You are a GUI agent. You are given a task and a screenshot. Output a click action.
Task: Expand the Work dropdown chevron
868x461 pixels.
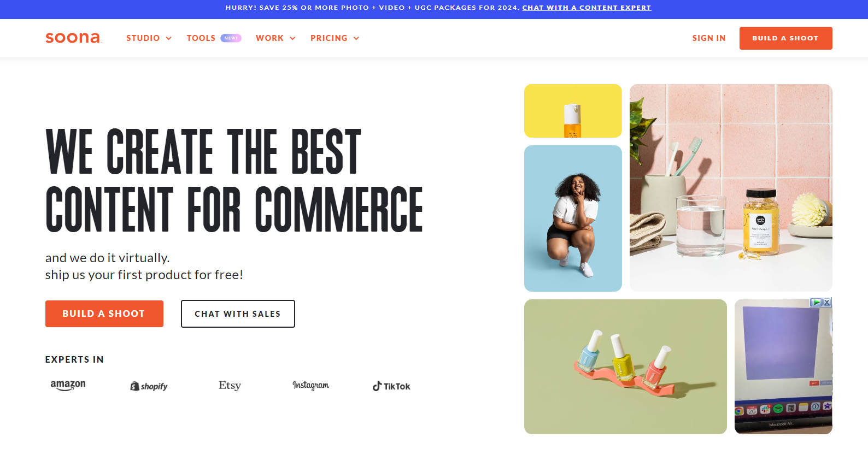(292, 38)
